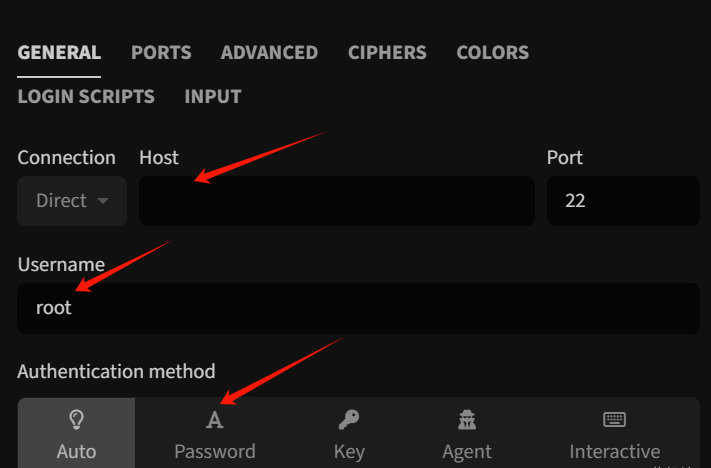
Task: Choose the Password letter-A icon
Action: click(214, 420)
